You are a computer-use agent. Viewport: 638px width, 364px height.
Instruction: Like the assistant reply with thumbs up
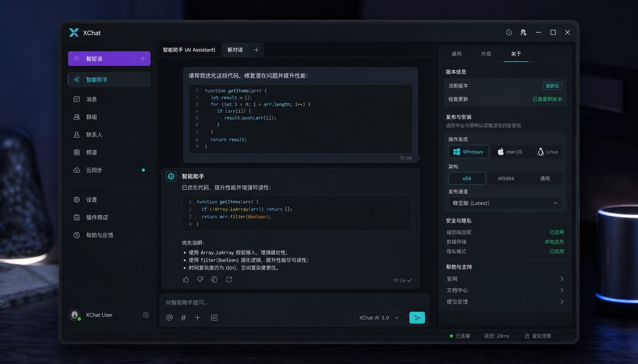[x=186, y=280]
